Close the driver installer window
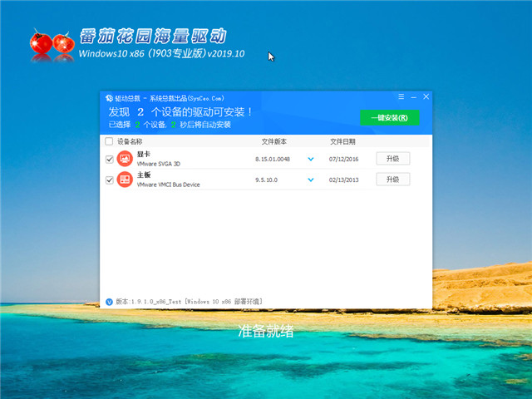The width and height of the screenshot is (532, 399). [425, 97]
